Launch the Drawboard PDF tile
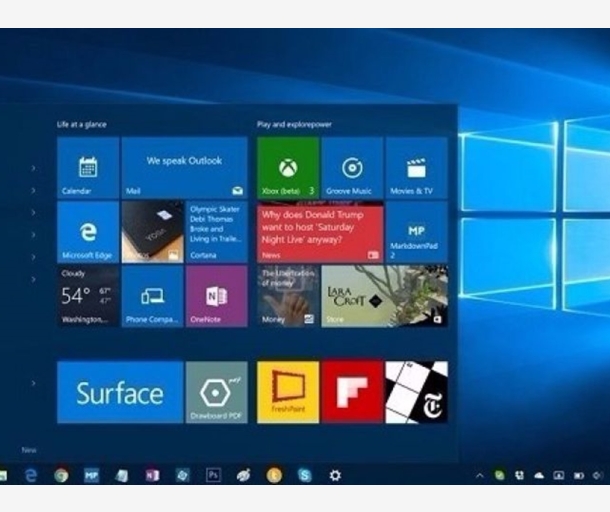The height and width of the screenshot is (512, 610). point(217,392)
